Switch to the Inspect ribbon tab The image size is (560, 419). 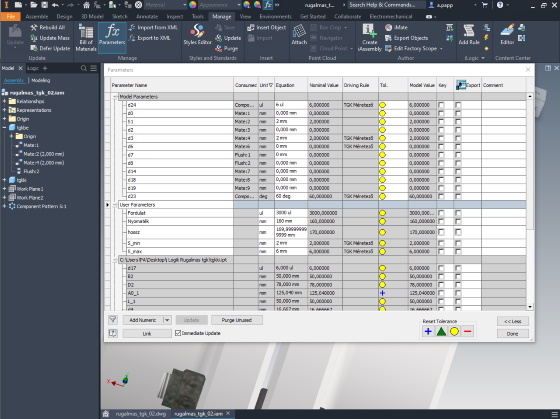point(175,16)
